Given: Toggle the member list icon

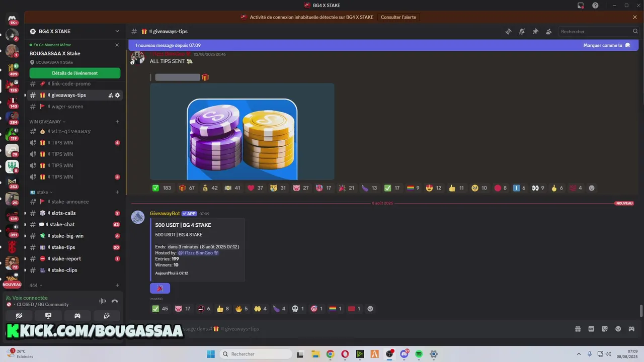Looking at the screenshot, I should [549, 31].
